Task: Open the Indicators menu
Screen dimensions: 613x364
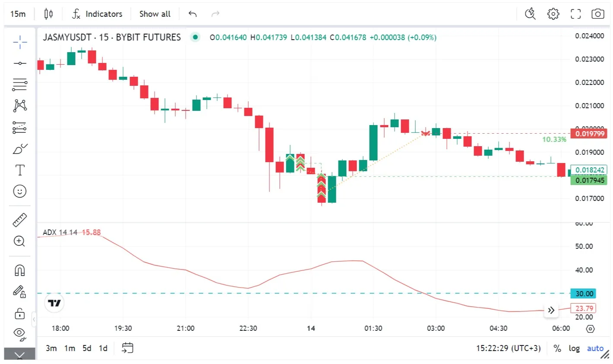Action: pyautogui.click(x=97, y=14)
